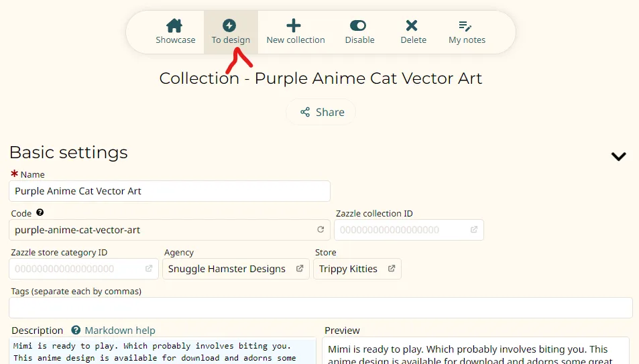Click the Share button
639x364 pixels.
[x=321, y=112]
